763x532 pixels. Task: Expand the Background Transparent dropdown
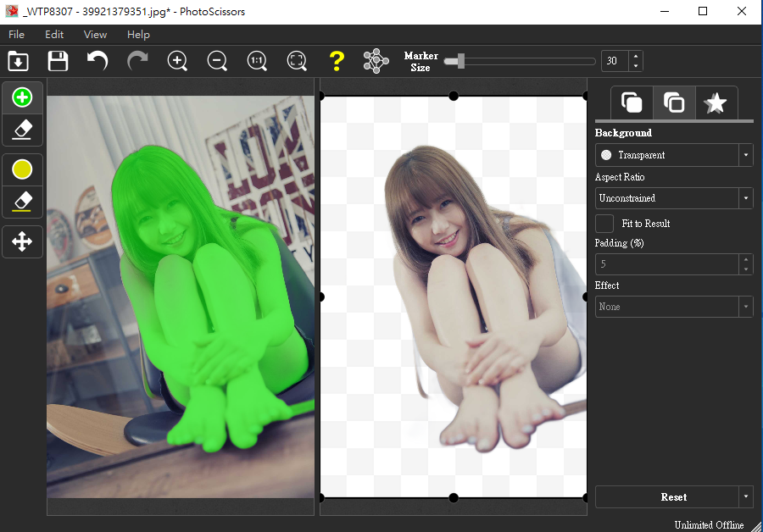(745, 155)
